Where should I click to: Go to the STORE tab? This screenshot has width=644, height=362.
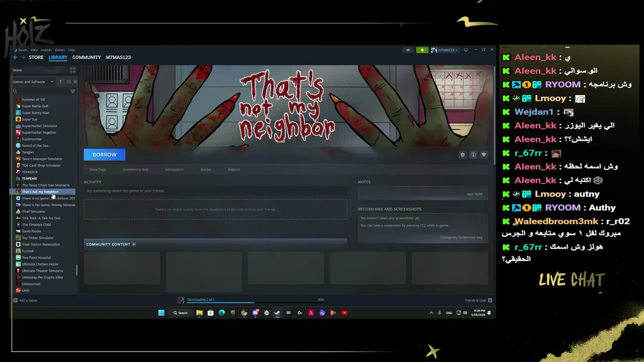point(36,57)
